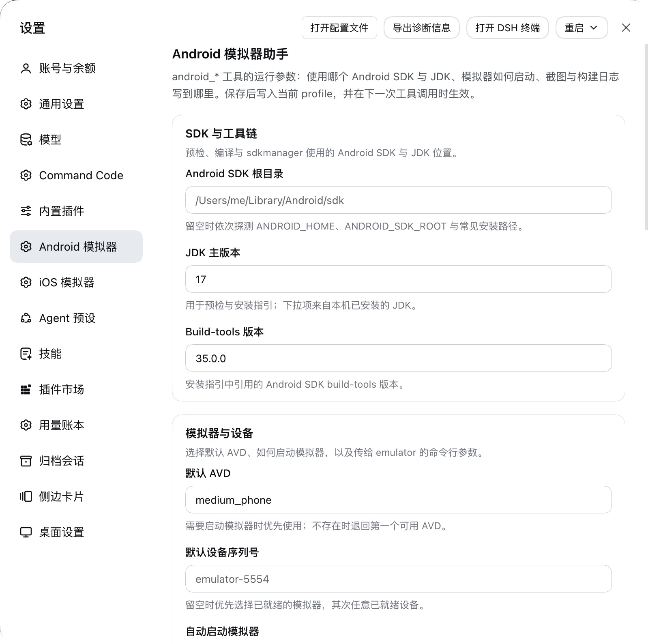Click the Android 模拟器助手 heading

click(x=230, y=54)
